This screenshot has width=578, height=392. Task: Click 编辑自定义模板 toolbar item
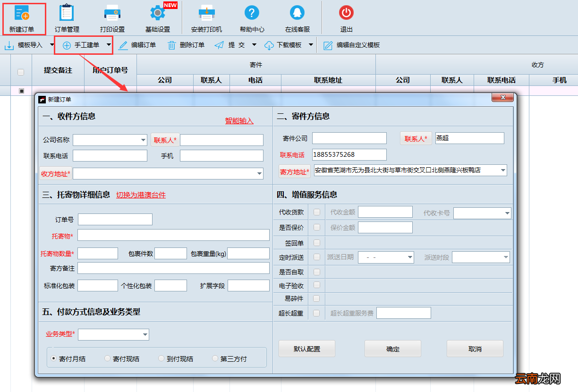point(352,45)
